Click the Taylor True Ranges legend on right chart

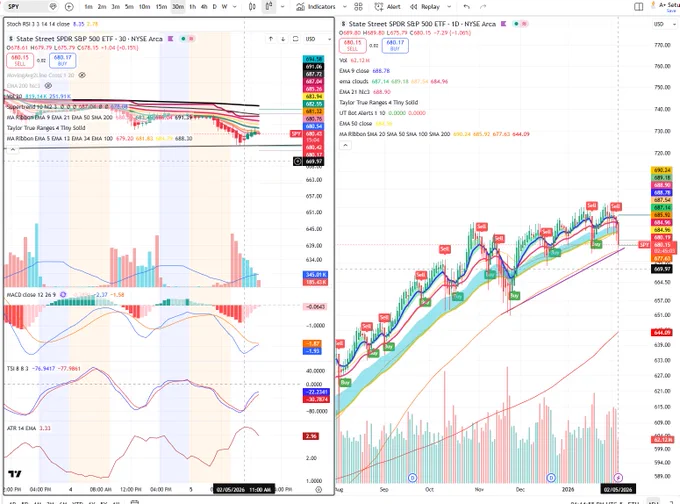378,102
